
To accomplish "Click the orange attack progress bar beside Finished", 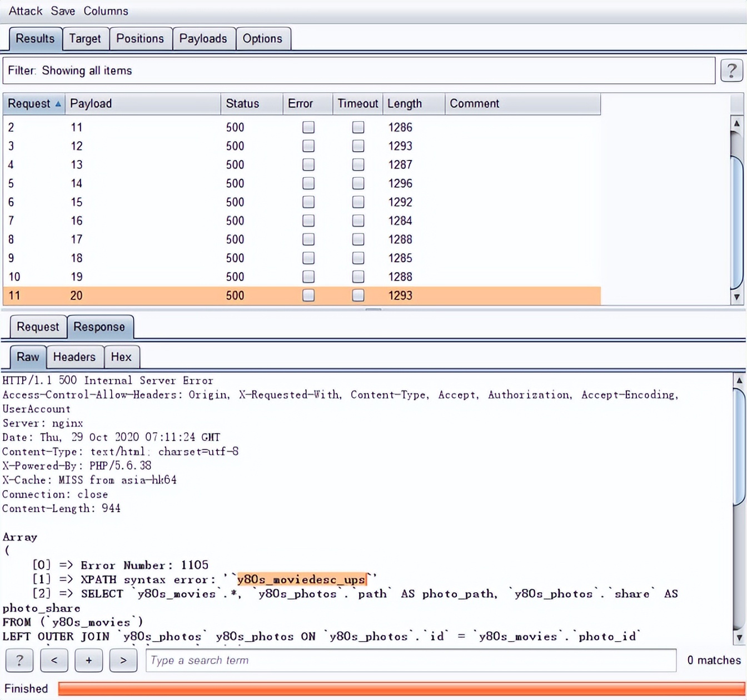I will [389, 688].
